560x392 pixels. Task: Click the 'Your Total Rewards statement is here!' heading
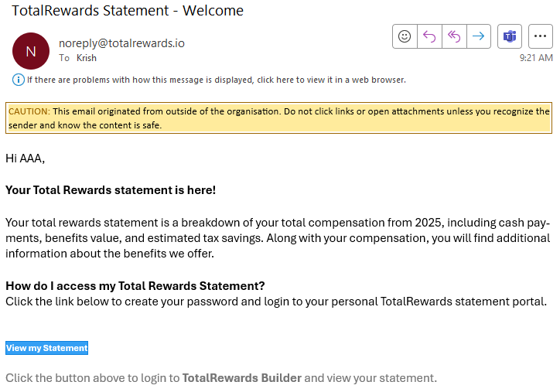pyautogui.click(x=111, y=190)
